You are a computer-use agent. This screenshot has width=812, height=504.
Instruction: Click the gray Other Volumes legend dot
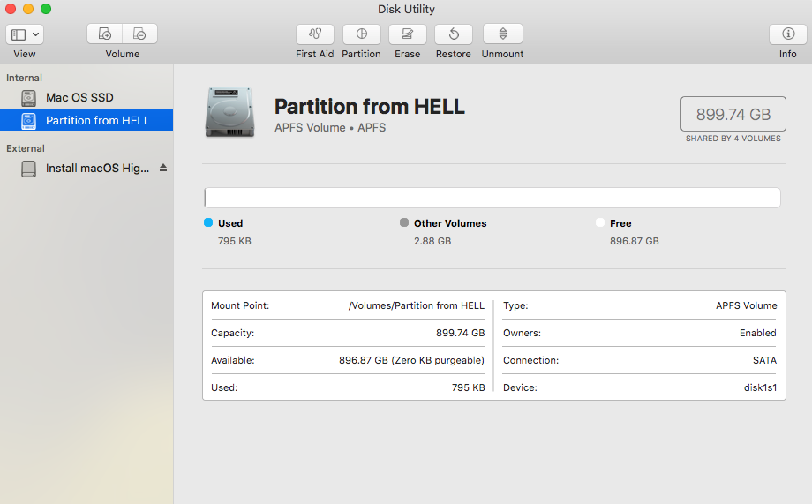tap(404, 222)
